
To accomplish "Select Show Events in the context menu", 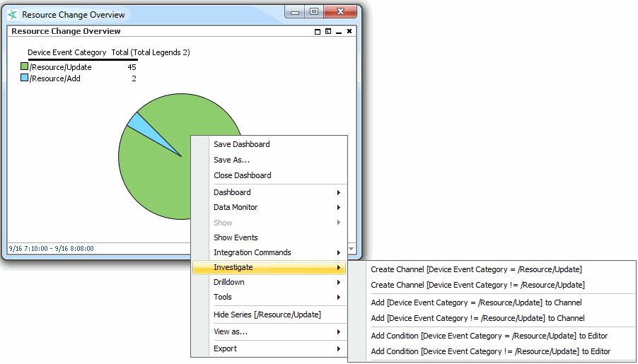I will pos(236,237).
